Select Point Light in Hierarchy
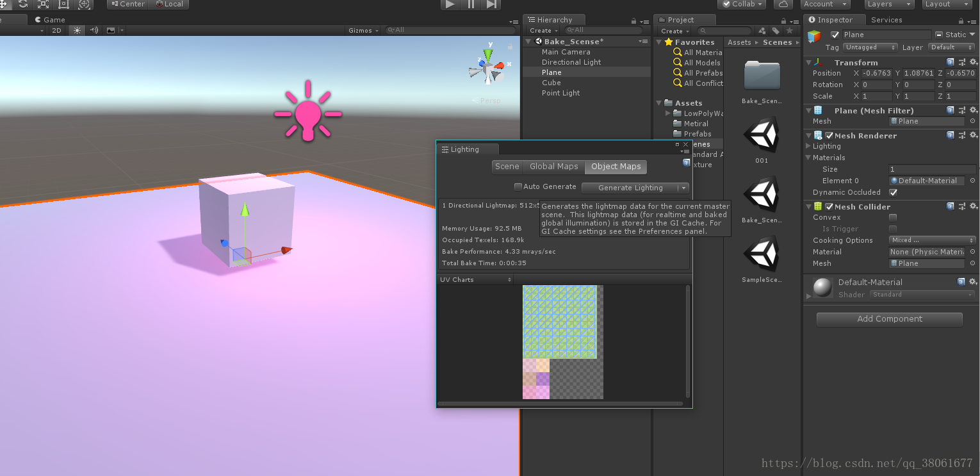 (560, 93)
